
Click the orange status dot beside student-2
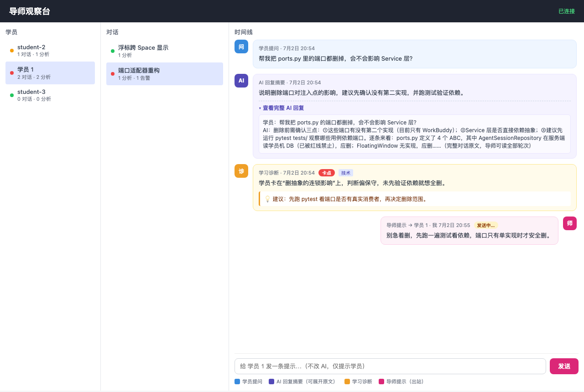(x=12, y=51)
